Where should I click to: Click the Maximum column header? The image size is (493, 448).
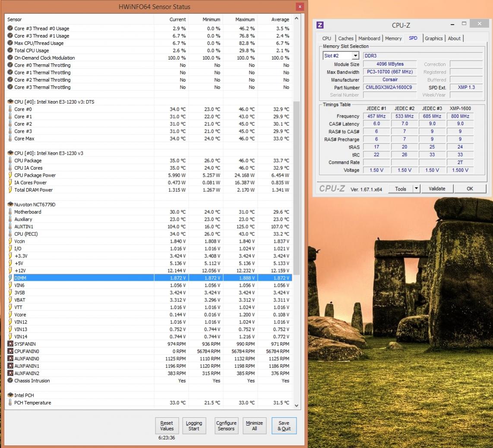point(240,19)
